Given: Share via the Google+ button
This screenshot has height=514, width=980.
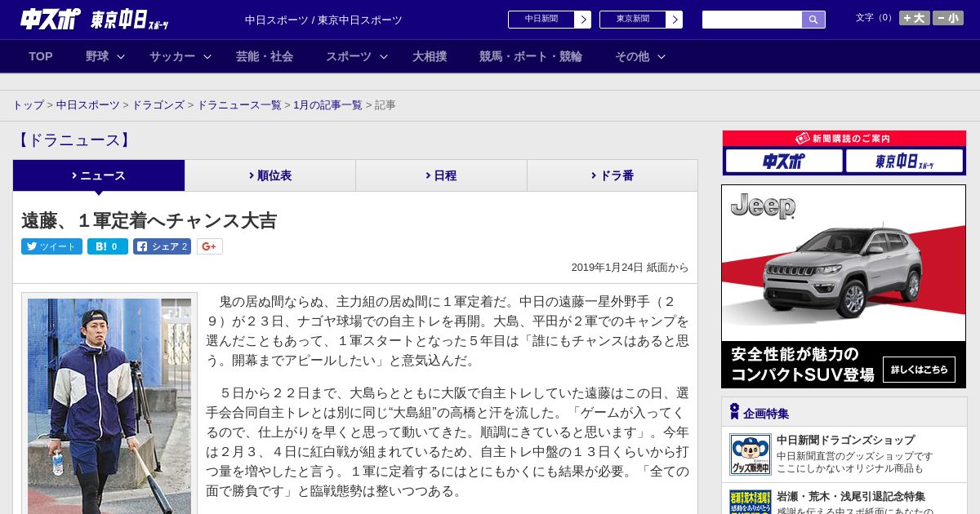Looking at the screenshot, I should [x=210, y=246].
